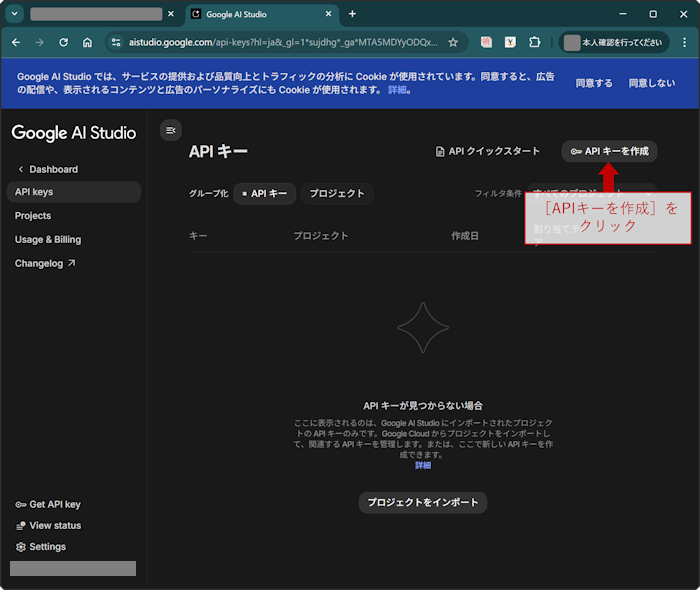
Task: Open the API クイックスタート link
Action: tap(488, 151)
